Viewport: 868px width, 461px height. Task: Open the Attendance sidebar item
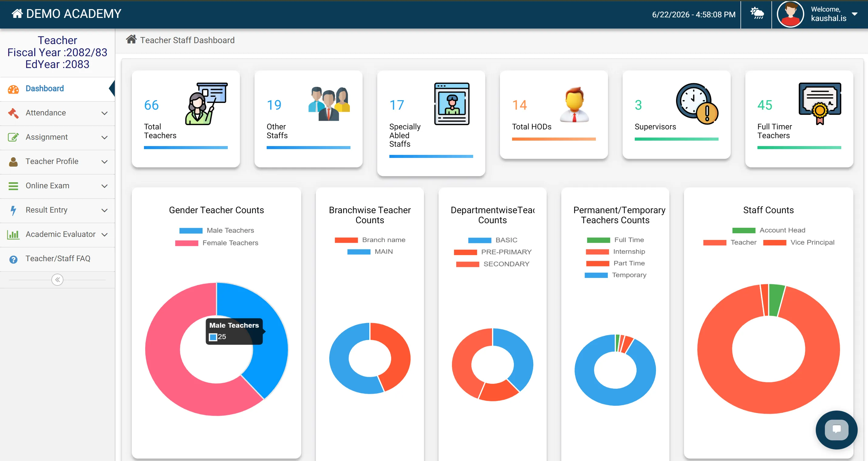57,113
